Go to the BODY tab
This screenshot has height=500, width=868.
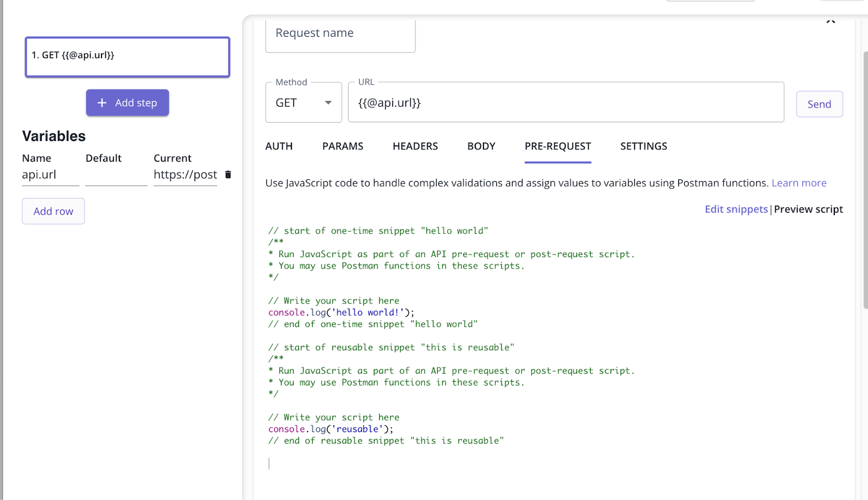[481, 146]
